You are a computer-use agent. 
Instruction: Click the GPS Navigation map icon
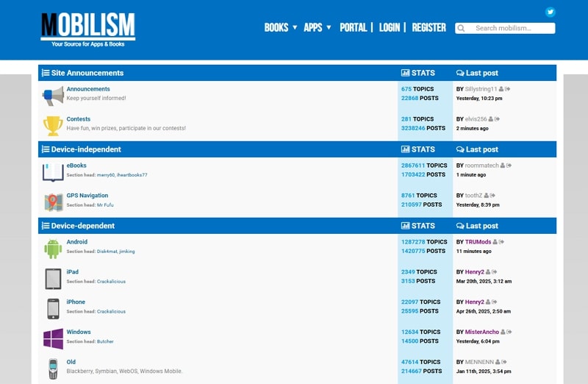point(53,202)
